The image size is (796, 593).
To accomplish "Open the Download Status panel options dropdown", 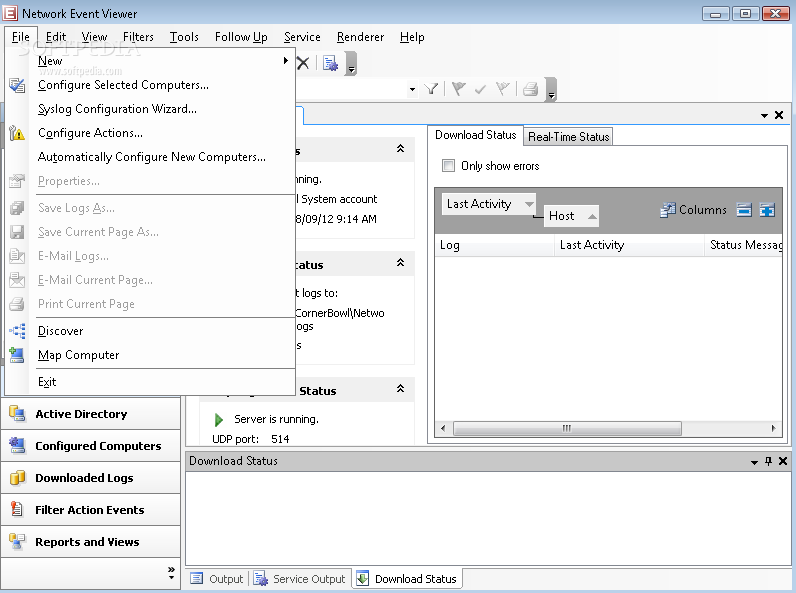I will coord(754,462).
